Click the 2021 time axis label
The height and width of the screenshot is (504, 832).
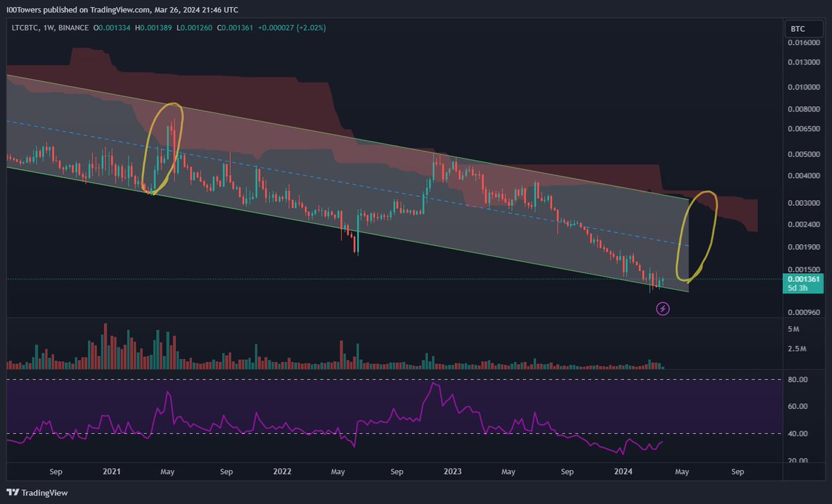pos(112,472)
